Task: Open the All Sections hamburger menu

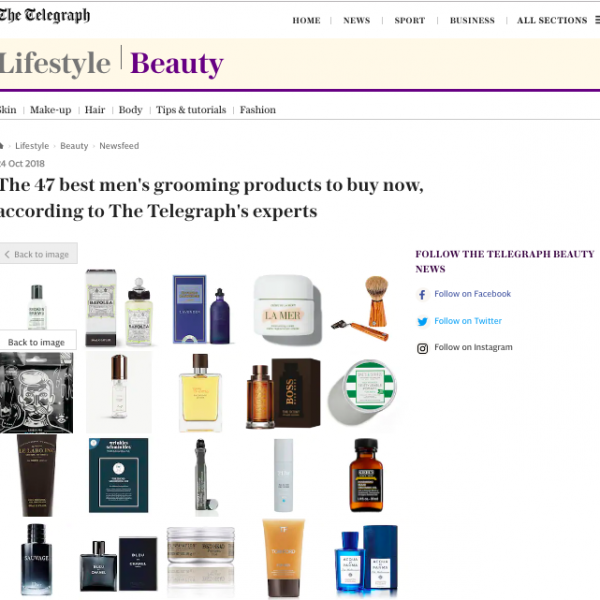Action: pyautogui.click(x=597, y=20)
